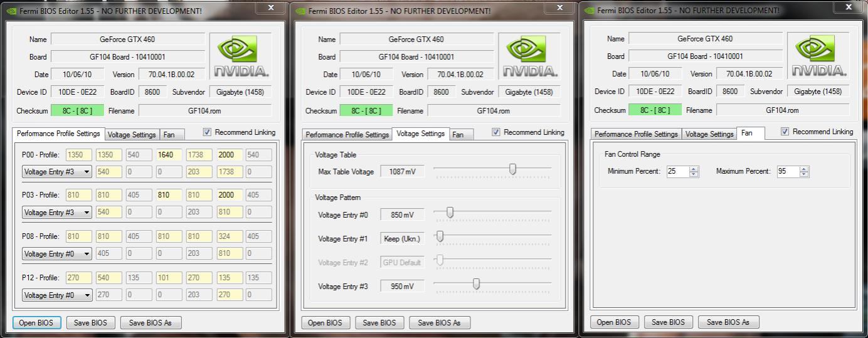Click the Maximum Percent value field
Viewport: 868px width, 338px height.
pyautogui.click(x=788, y=171)
